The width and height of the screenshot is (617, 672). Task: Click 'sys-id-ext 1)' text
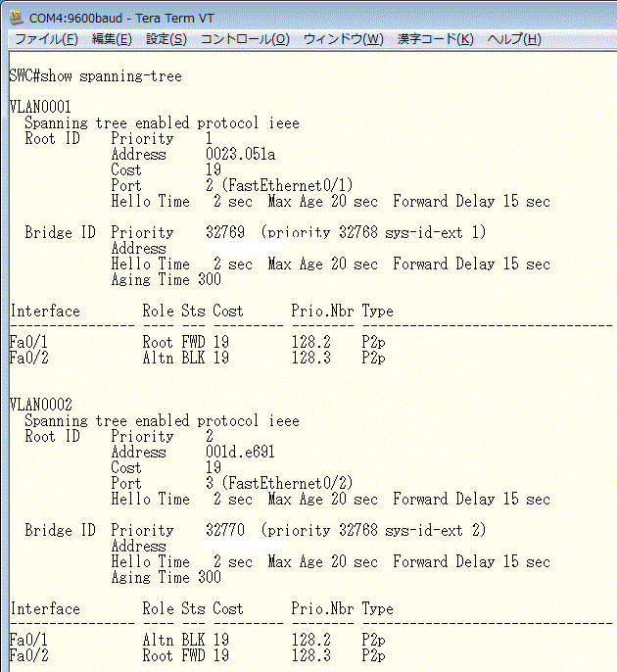tap(435, 232)
